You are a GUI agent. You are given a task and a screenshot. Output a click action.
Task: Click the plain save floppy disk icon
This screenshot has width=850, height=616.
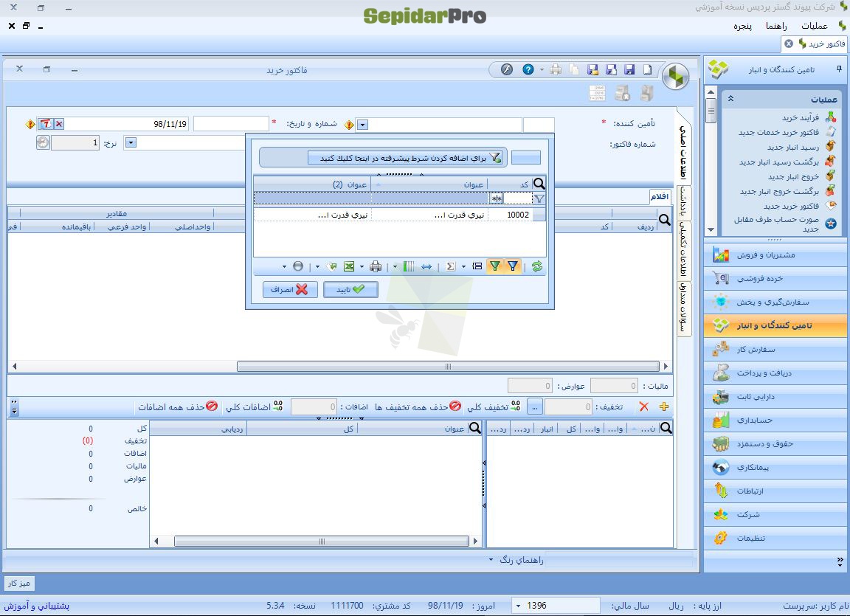629,69
